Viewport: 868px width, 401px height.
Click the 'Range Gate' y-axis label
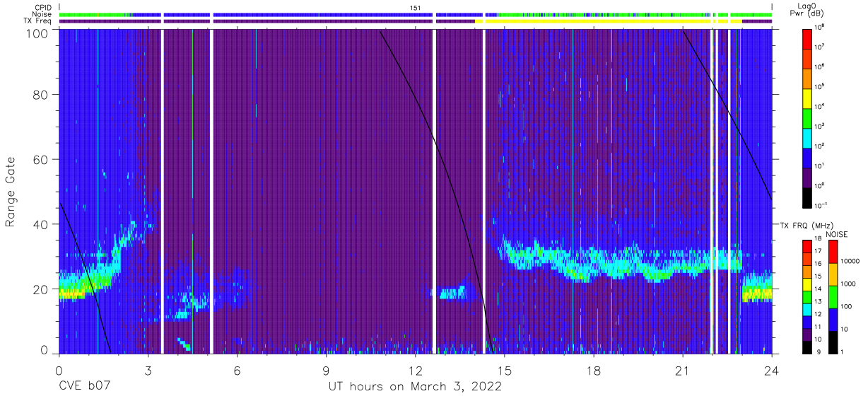[x=11, y=192]
